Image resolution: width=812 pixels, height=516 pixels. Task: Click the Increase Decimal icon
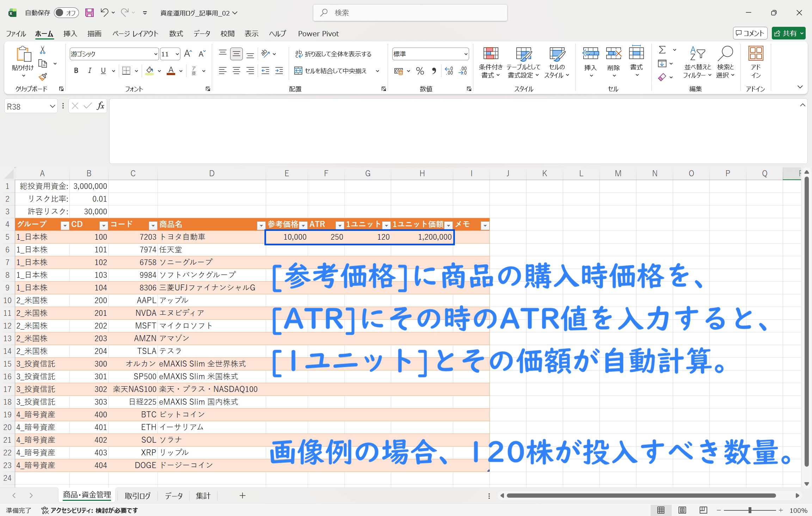coord(449,71)
